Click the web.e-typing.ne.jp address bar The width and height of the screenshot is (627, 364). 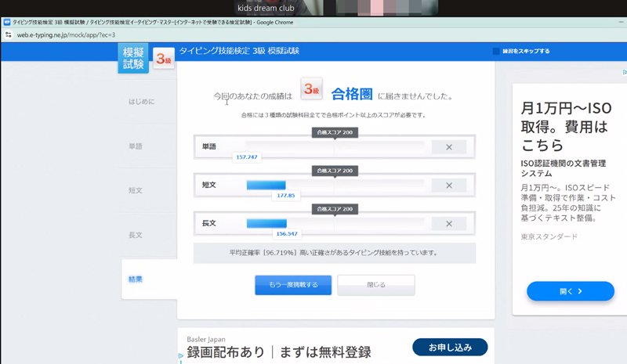[x=66, y=34]
